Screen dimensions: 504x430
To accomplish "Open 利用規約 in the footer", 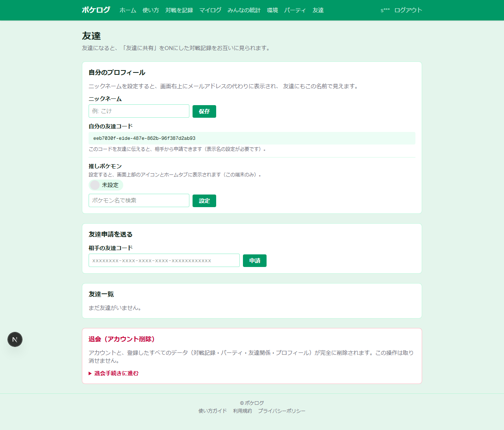I will pyautogui.click(x=243, y=411).
